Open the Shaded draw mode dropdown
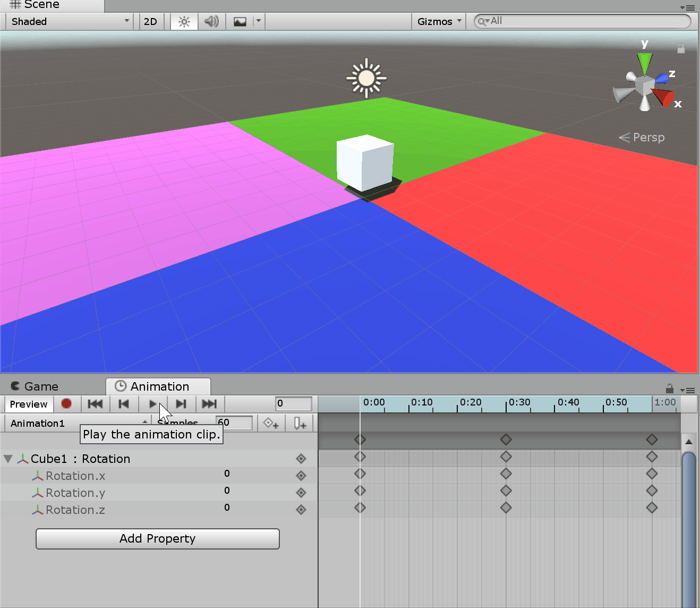 click(x=69, y=22)
